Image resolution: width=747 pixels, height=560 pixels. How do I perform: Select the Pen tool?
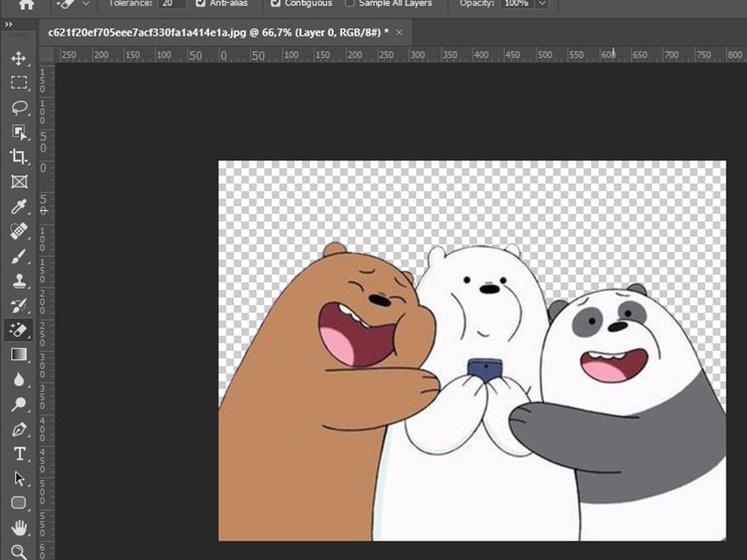19,429
